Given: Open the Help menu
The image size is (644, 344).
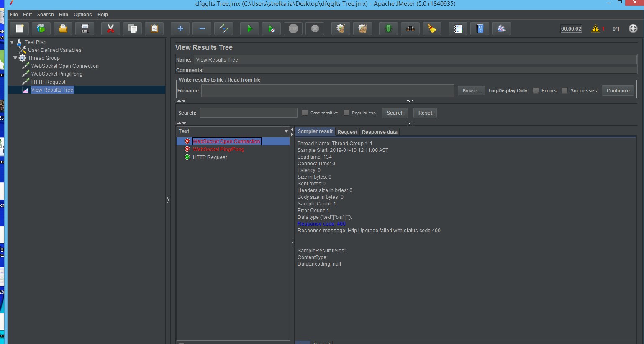Looking at the screenshot, I should (x=103, y=15).
